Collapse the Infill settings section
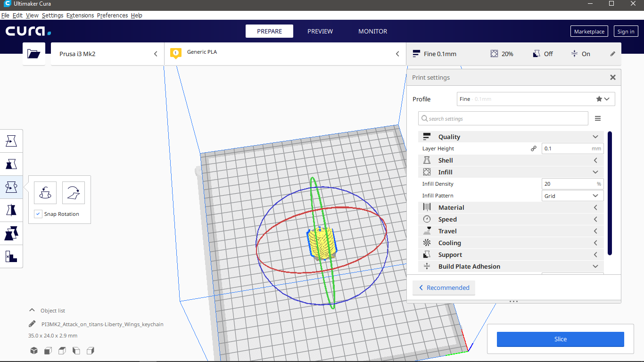This screenshot has width=644, height=362. (x=511, y=172)
